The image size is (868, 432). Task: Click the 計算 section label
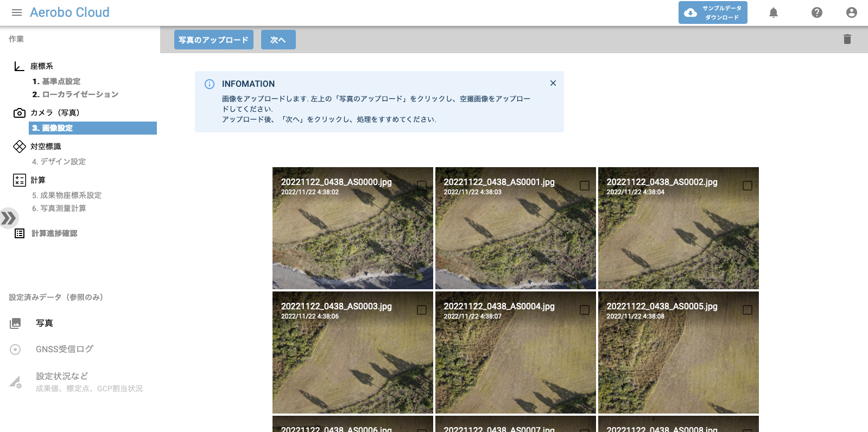click(x=38, y=180)
